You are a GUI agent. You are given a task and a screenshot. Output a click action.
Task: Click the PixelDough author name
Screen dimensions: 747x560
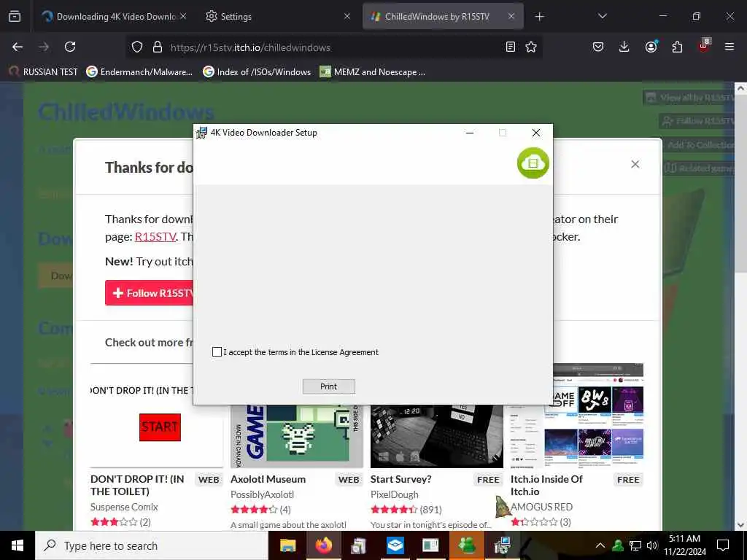coord(395,495)
